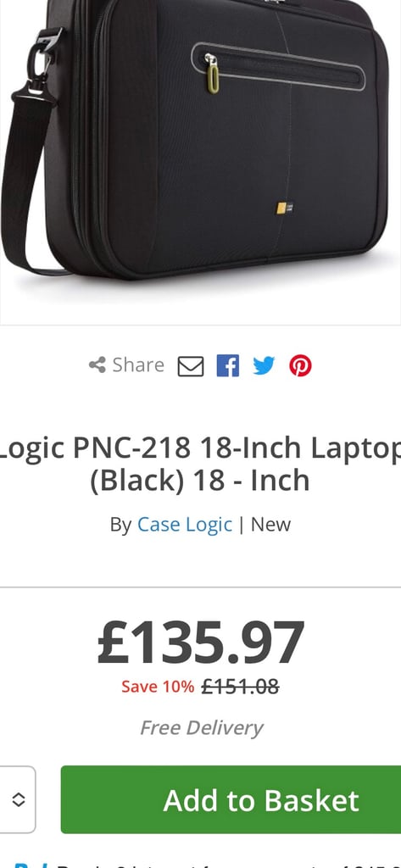Image resolution: width=401 pixels, height=868 pixels.
Task: Open the laptop bag product image
Action: coord(200,160)
